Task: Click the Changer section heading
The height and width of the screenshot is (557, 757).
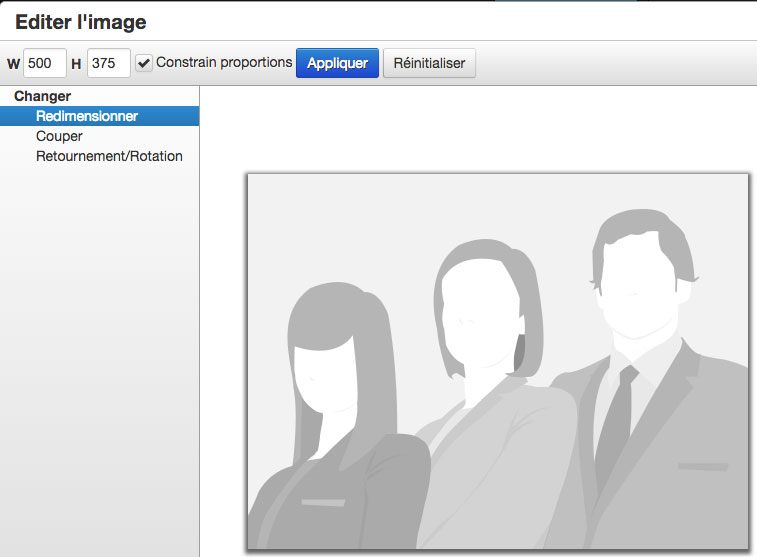Action: coord(42,96)
